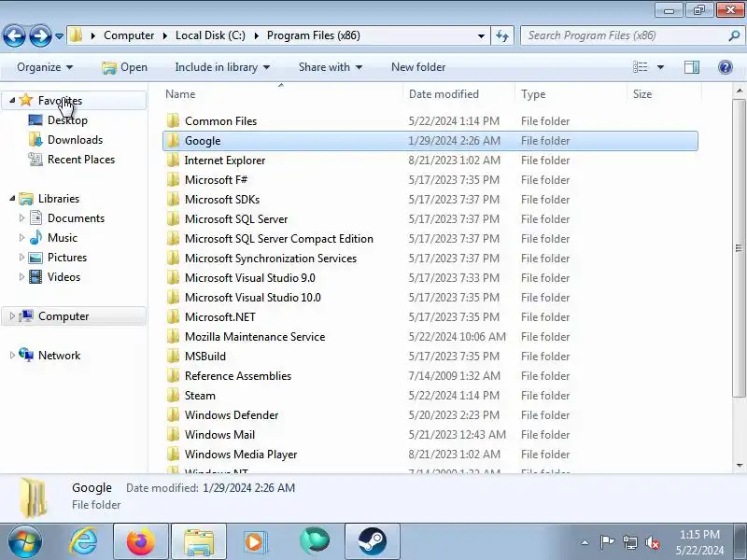Image resolution: width=747 pixels, height=560 pixels.
Task: Click the muted volume tray icon
Action: point(652,542)
